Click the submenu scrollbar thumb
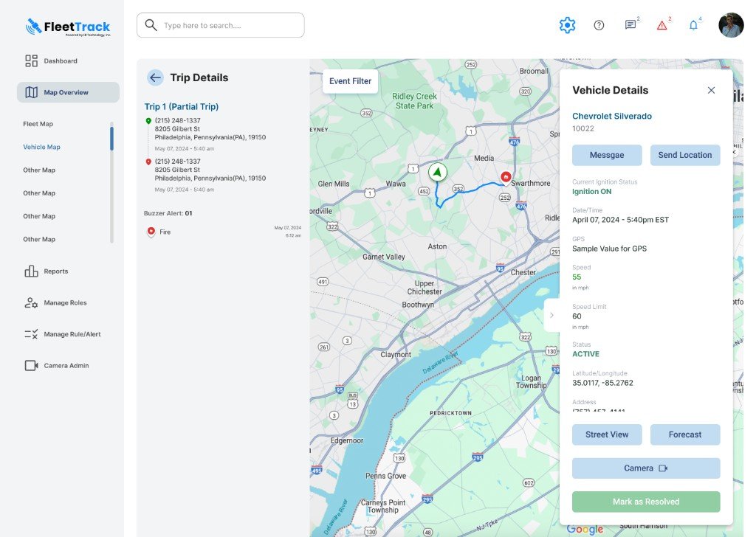 [x=111, y=139]
